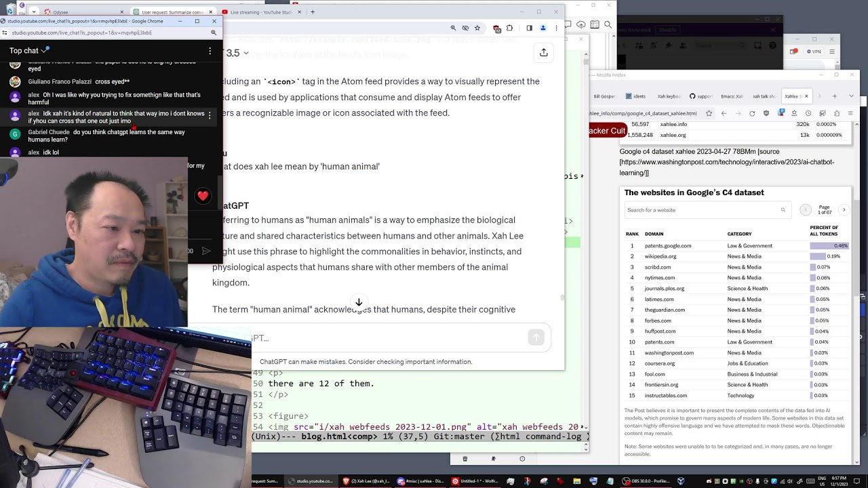Image resolution: width=868 pixels, height=488 pixels.
Task: Click the send arrow in live chat input
Action: 206,251
